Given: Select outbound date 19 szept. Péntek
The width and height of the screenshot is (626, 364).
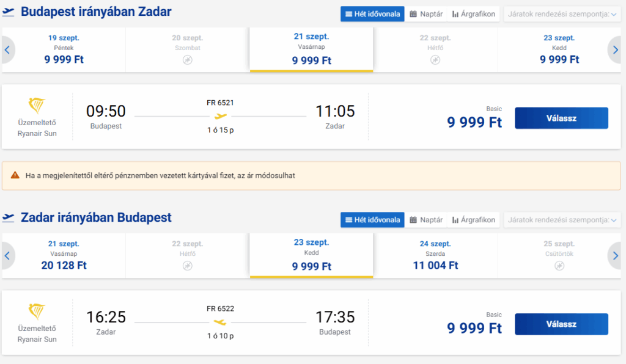Looking at the screenshot, I should click(64, 50).
